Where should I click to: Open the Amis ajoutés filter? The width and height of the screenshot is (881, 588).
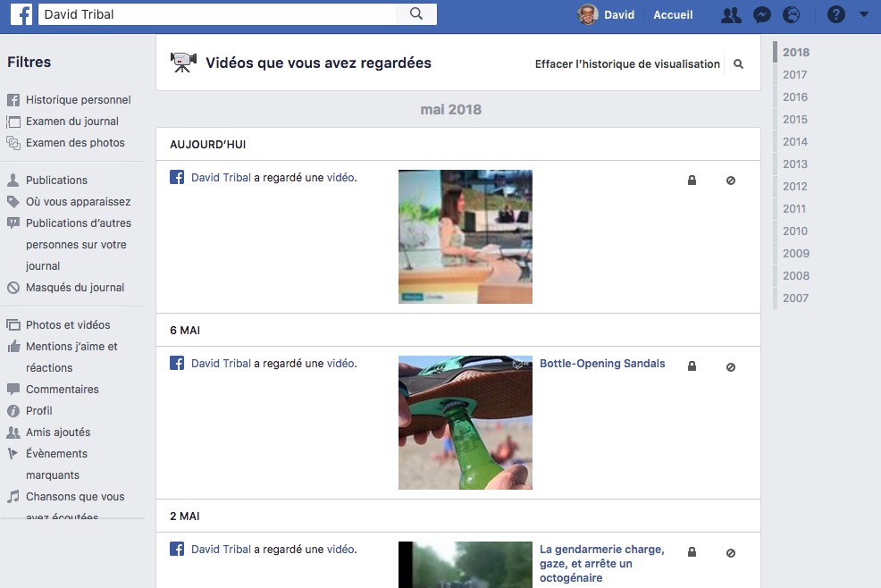click(48, 433)
